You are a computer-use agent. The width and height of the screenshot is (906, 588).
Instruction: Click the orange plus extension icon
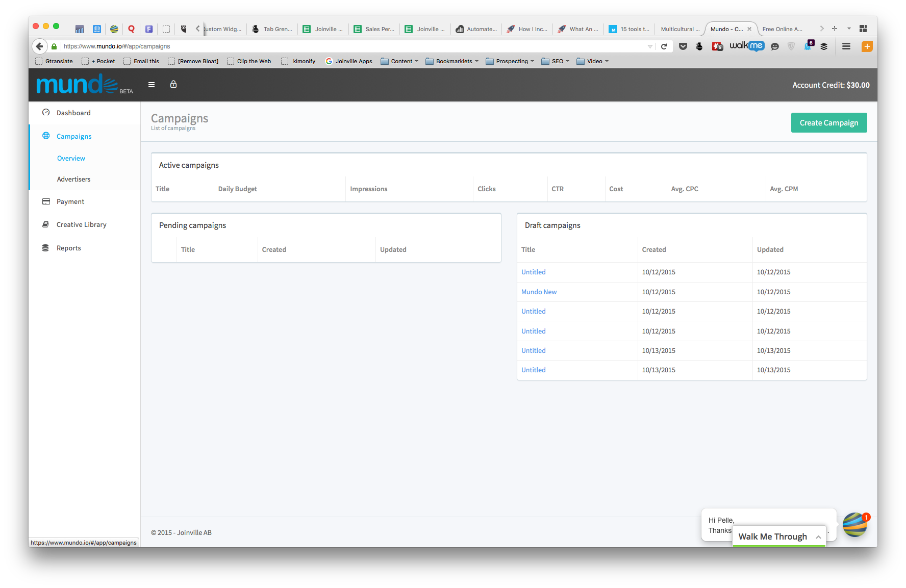[867, 46]
